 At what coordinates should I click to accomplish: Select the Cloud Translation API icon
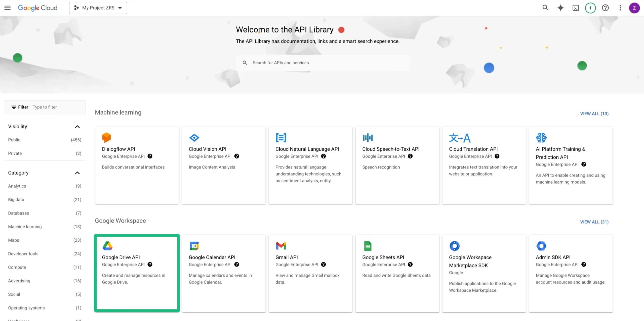(x=460, y=138)
